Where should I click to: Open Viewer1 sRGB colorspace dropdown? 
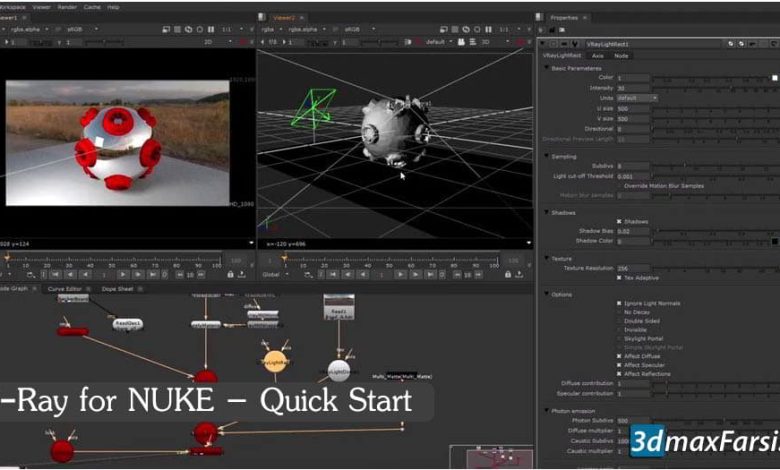82,29
